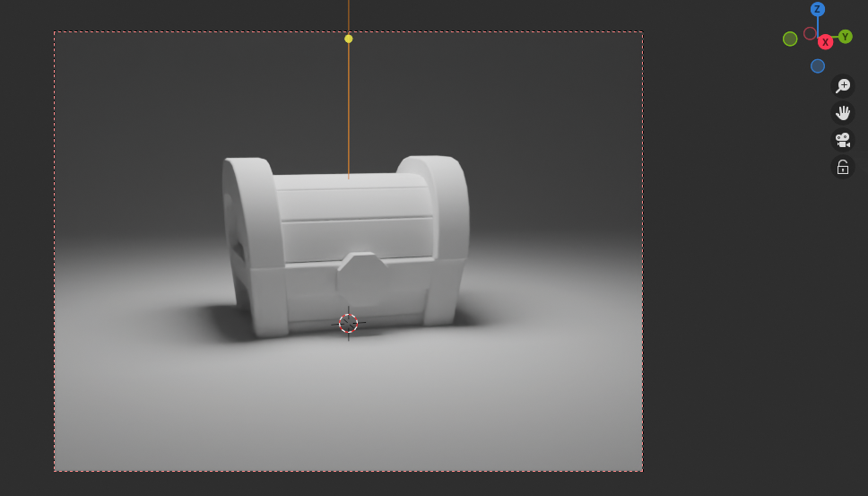Click the zoom view magnifier icon

point(843,86)
